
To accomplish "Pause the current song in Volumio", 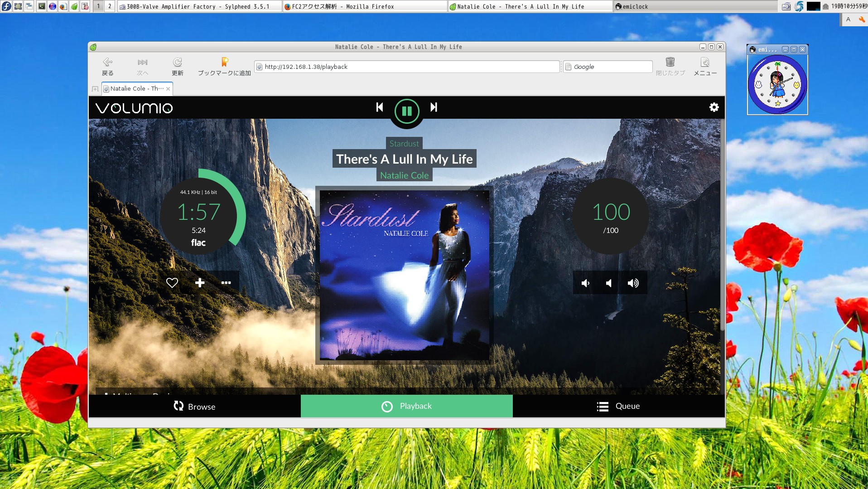I will click(406, 111).
